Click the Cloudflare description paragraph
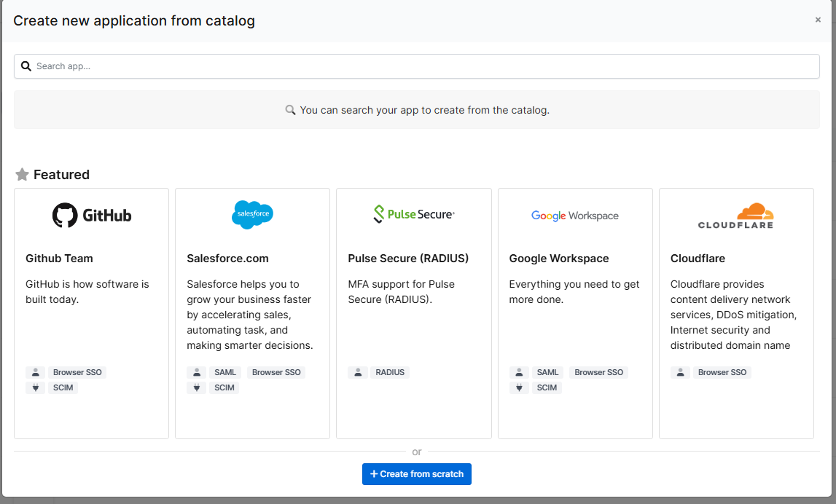This screenshot has height=504, width=836. [734, 315]
